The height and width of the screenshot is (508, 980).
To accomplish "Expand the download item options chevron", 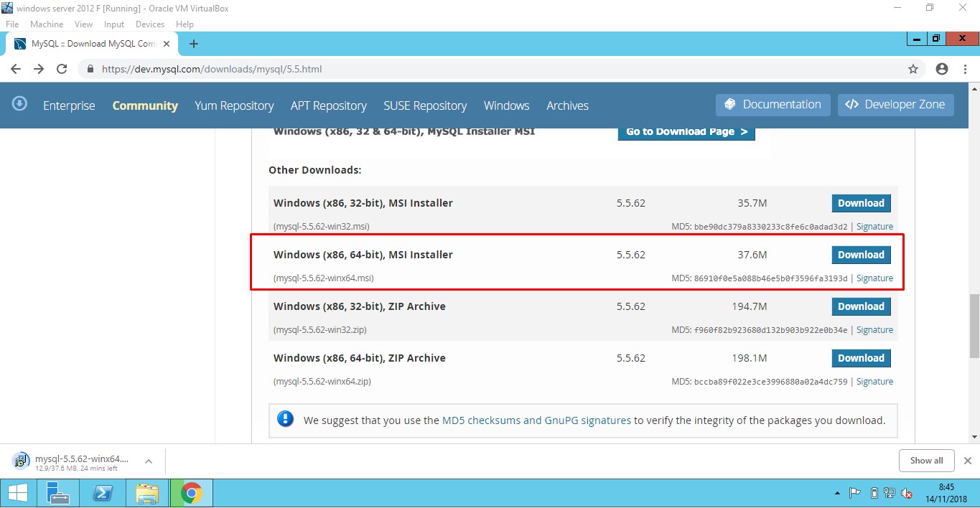I will [x=149, y=461].
